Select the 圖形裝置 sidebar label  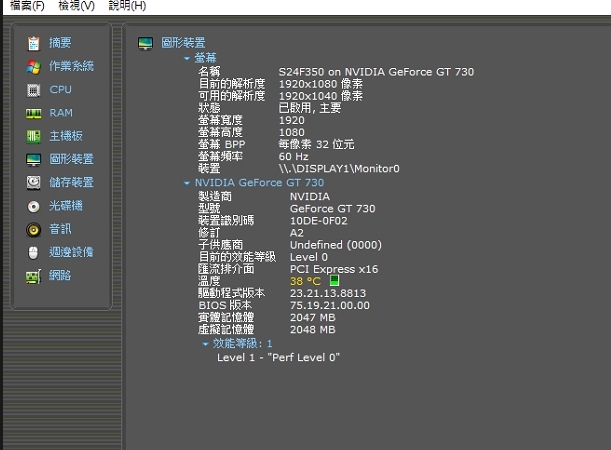(x=71, y=159)
